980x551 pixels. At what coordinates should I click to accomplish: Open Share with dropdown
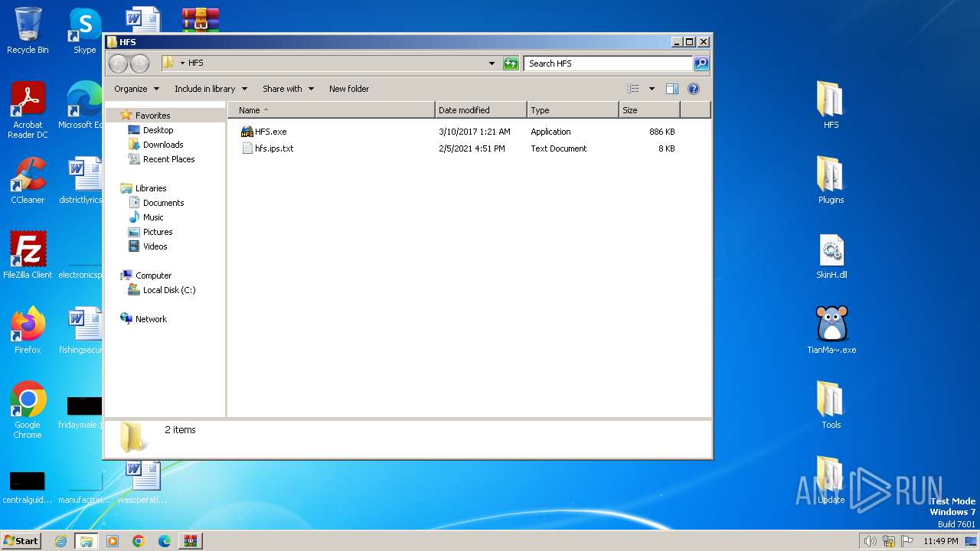[288, 89]
